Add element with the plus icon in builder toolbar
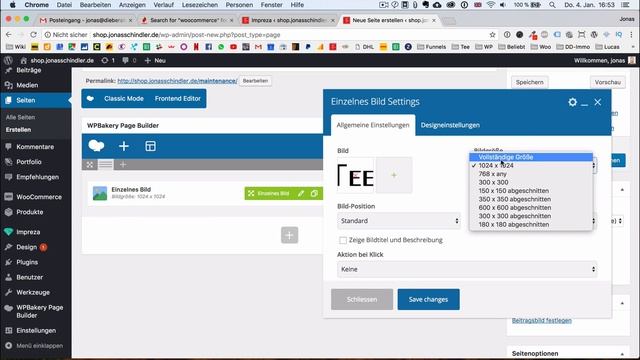Image resolution: width=640 pixels, height=360 pixels. coord(124,146)
